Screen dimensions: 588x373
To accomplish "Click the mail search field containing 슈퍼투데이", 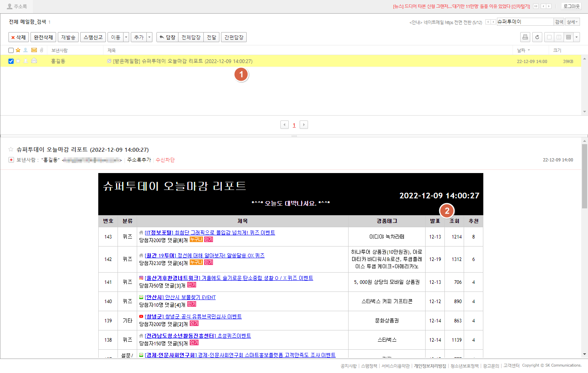I will (x=525, y=22).
